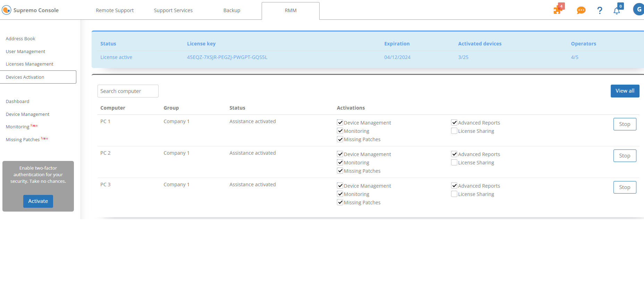Uncheck Missing Patches for PC 3

[x=340, y=202]
